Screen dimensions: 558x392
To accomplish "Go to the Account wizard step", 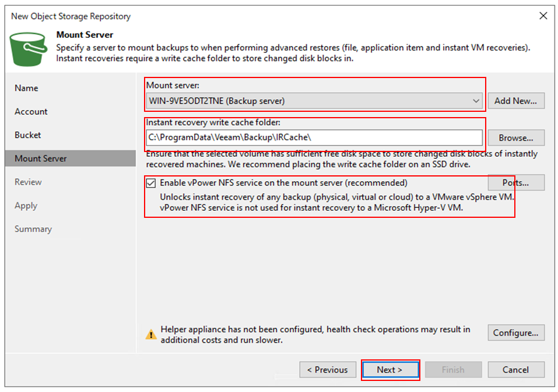I will coord(31,112).
